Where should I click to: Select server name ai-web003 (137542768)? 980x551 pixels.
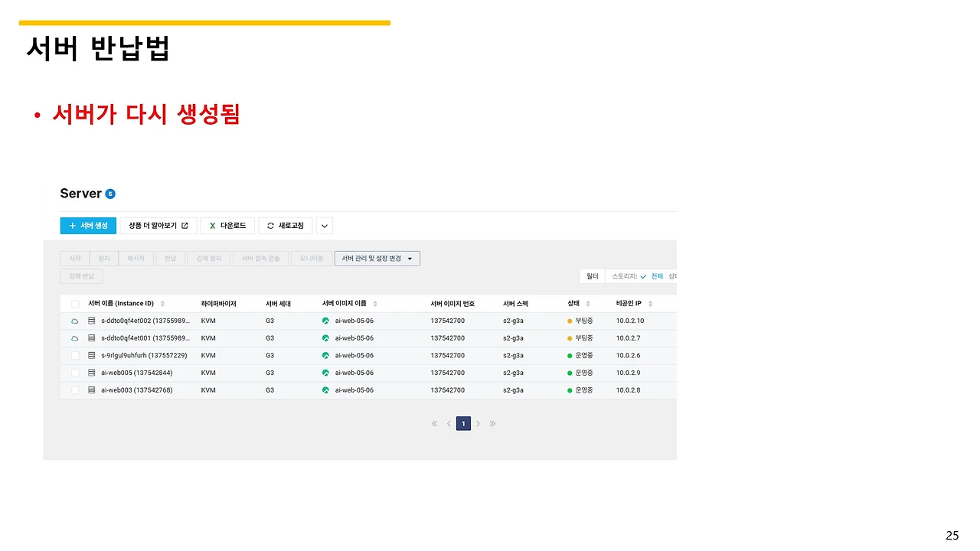(x=136, y=390)
